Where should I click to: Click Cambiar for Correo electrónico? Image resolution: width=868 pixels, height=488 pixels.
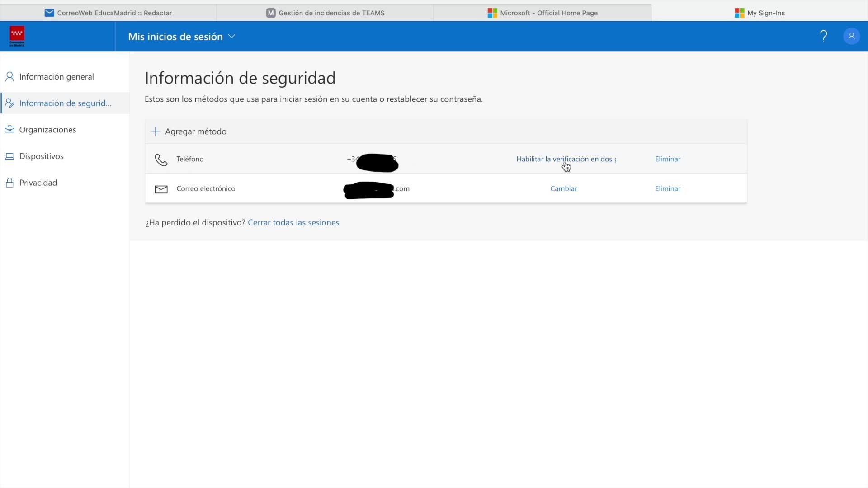click(x=563, y=188)
